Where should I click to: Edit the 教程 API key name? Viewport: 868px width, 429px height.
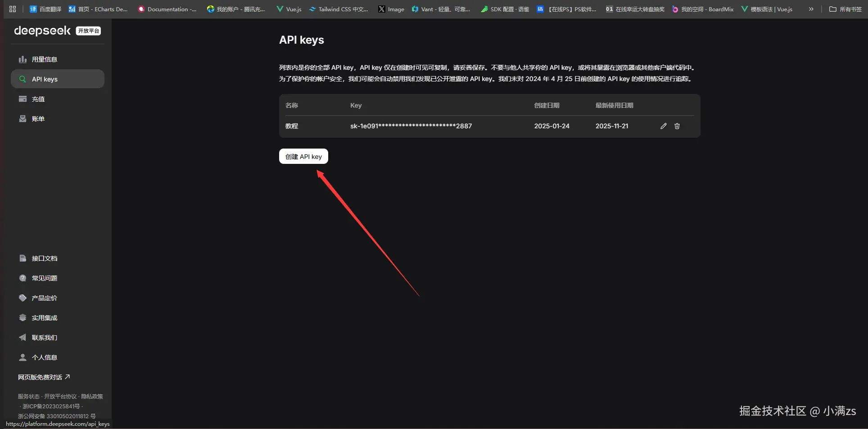coord(663,126)
